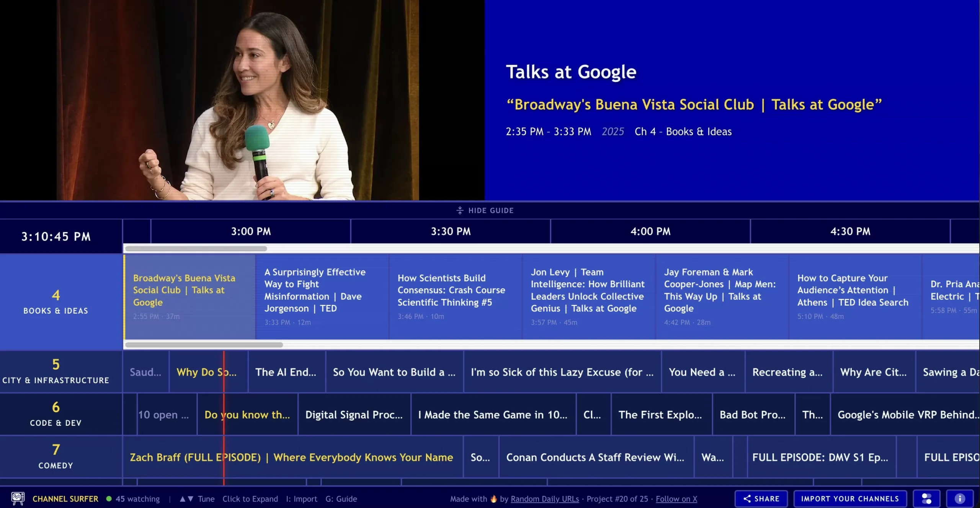Click Import Your Channels button
Image resolution: width=980 pixels, height=508 pixels.
pos(850,498)
